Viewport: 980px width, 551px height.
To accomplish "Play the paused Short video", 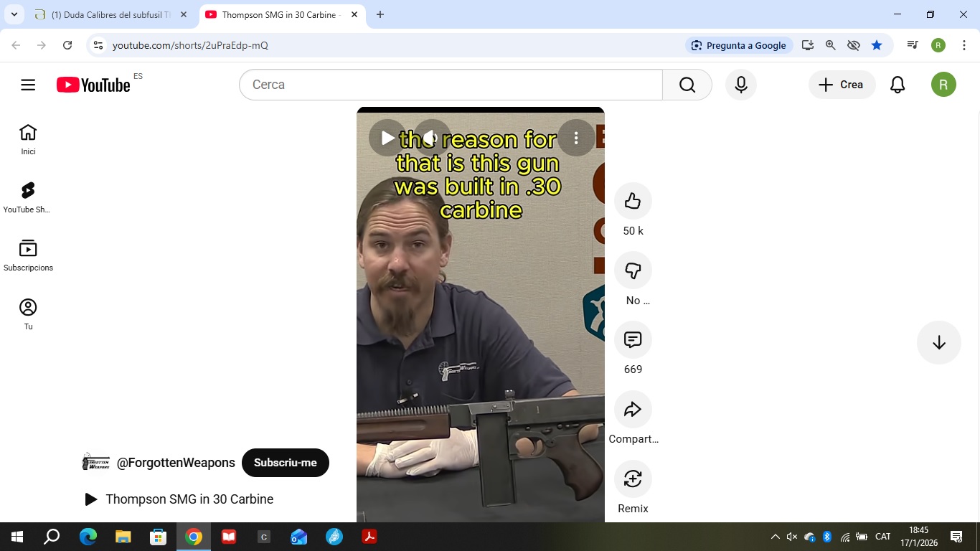I will coord(387,138).
